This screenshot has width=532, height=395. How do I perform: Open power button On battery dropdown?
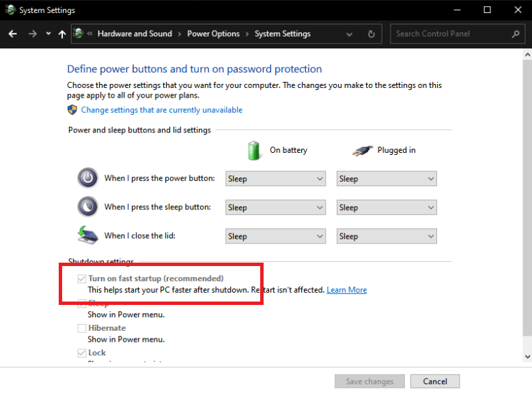click(x=275, y=179)
